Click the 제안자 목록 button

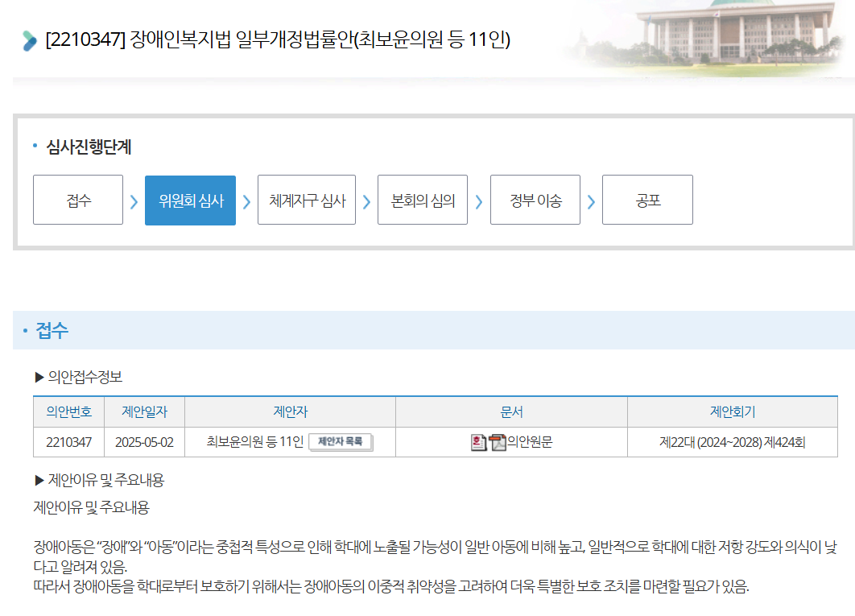coord(341,441)
